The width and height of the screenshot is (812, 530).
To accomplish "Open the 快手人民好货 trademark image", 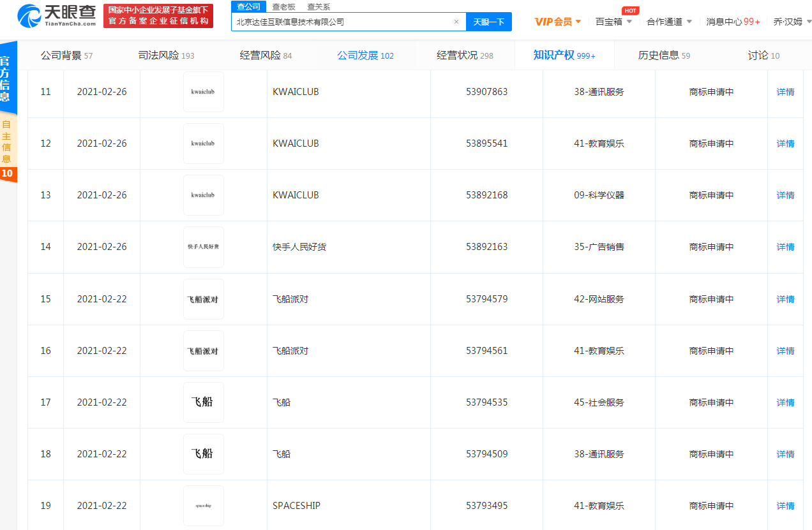I will coord(203,247).
